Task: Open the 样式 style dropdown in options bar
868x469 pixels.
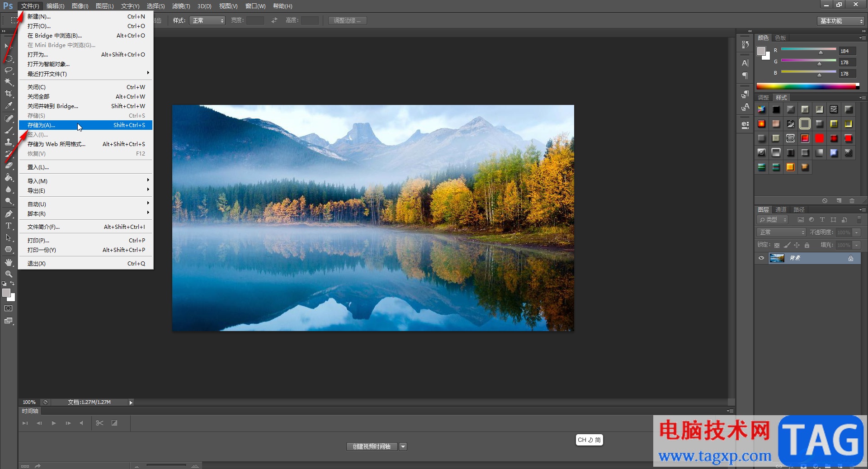Action: tap(207, 20)
